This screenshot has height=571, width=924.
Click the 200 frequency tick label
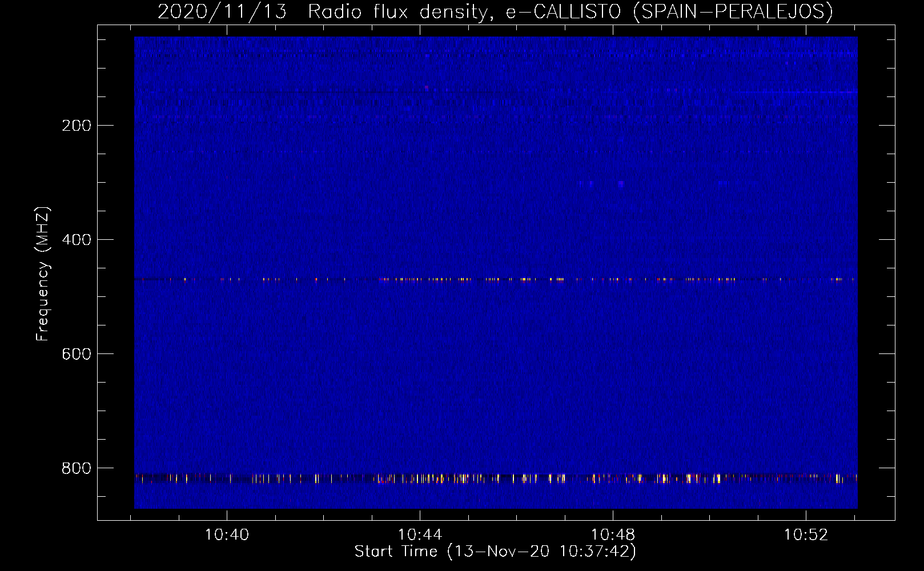(77, 126)
